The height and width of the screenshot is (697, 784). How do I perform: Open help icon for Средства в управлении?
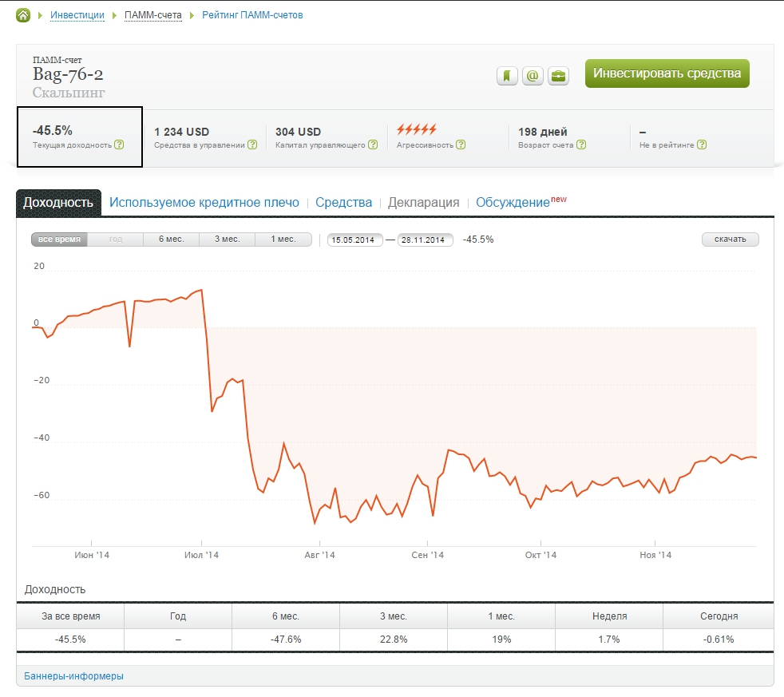click(x=252, y=145)
